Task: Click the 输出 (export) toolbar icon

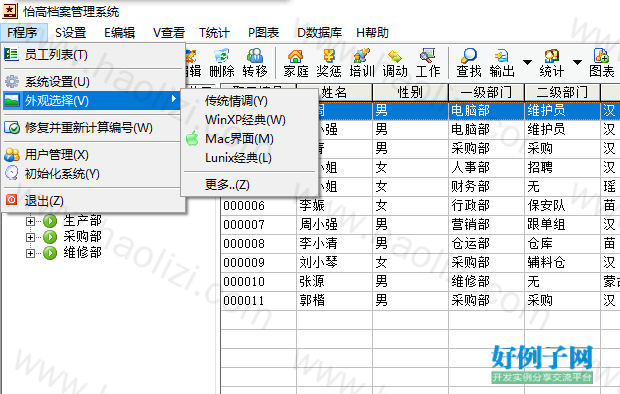Action: (502, 63)
